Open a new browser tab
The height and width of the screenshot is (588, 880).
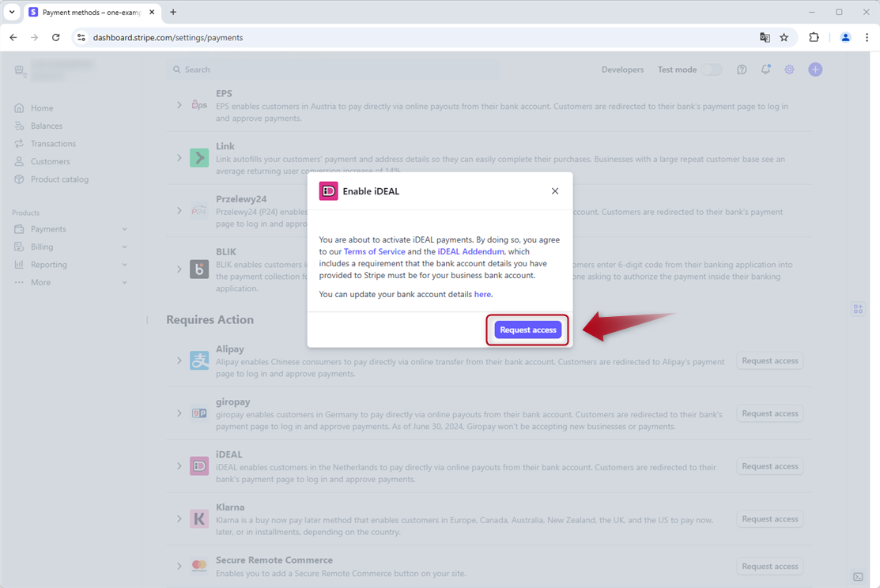[x=173, y=12]
